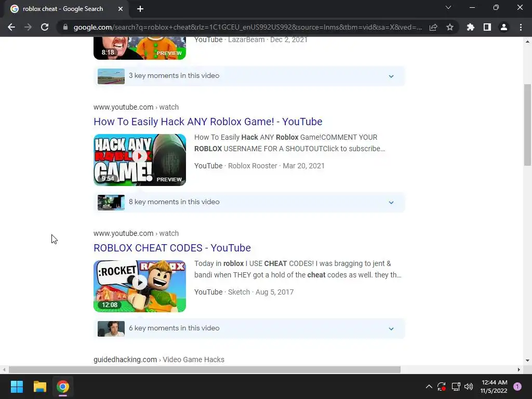Open ROBLOX CHEAT CODES - YouTube link

172,248
